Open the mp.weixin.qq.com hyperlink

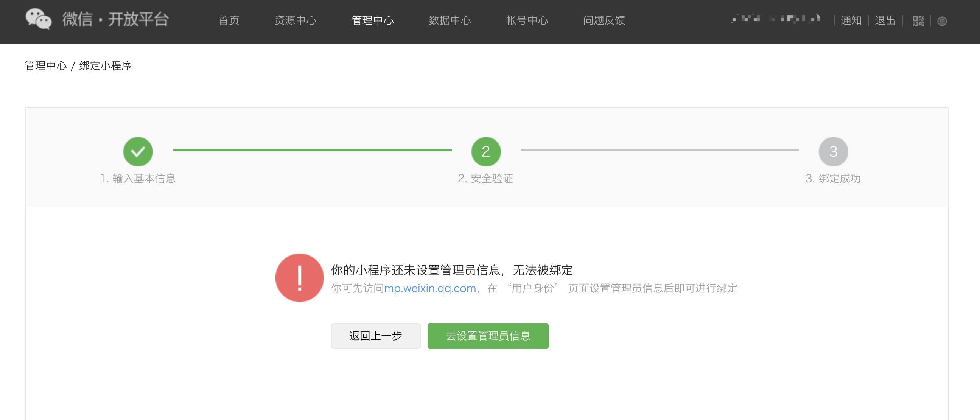click(430, 288)
